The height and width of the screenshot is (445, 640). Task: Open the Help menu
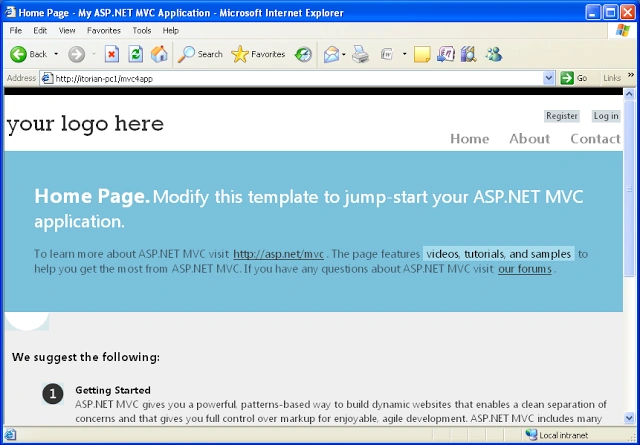coord(171,31)
